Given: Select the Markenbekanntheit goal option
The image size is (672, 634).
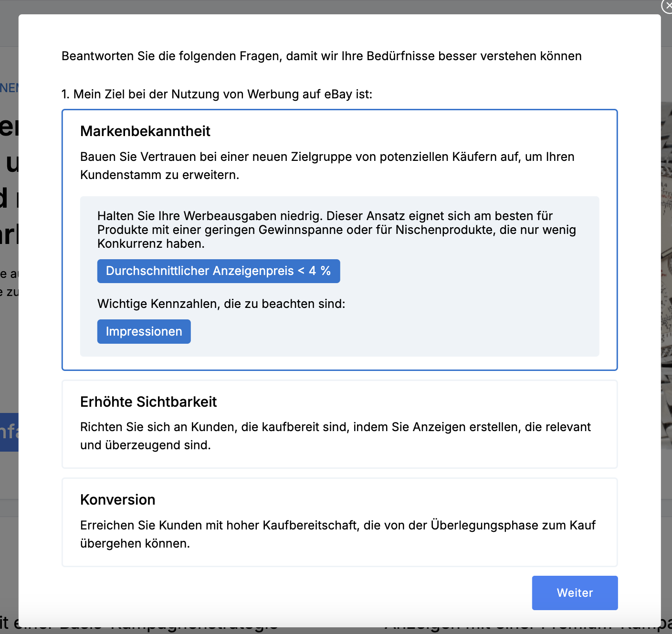Looking at the screenshot, I should (x=339, y=240).
